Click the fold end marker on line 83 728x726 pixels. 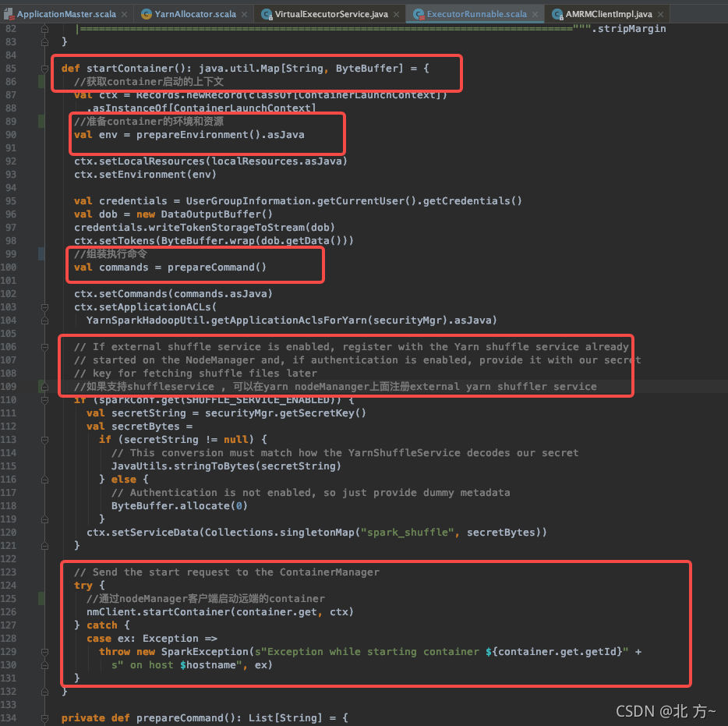click(x=44, y=42)
